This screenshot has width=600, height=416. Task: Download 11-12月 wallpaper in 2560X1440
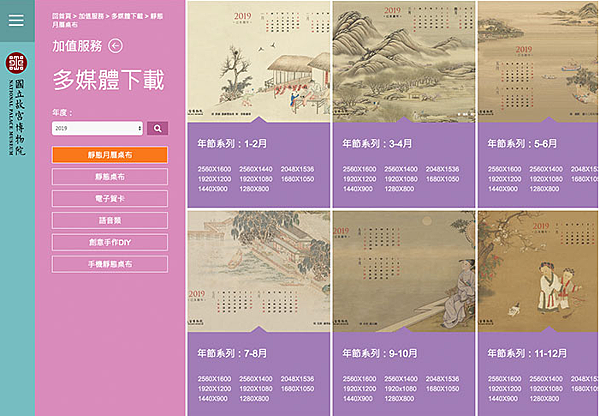click(x=546, y=379)
